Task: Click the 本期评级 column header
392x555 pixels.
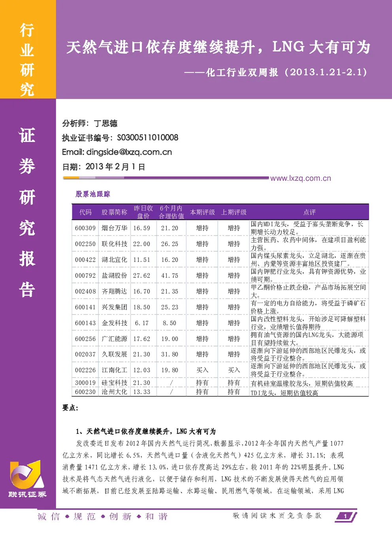Action: pyautogui.click(x=202, y=212)
